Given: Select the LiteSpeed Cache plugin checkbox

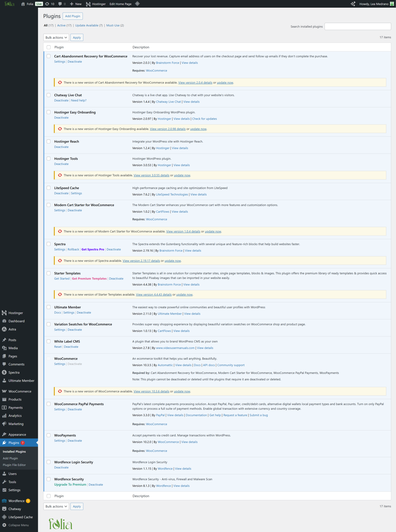Looking at the screenshot, I should 49,188.
